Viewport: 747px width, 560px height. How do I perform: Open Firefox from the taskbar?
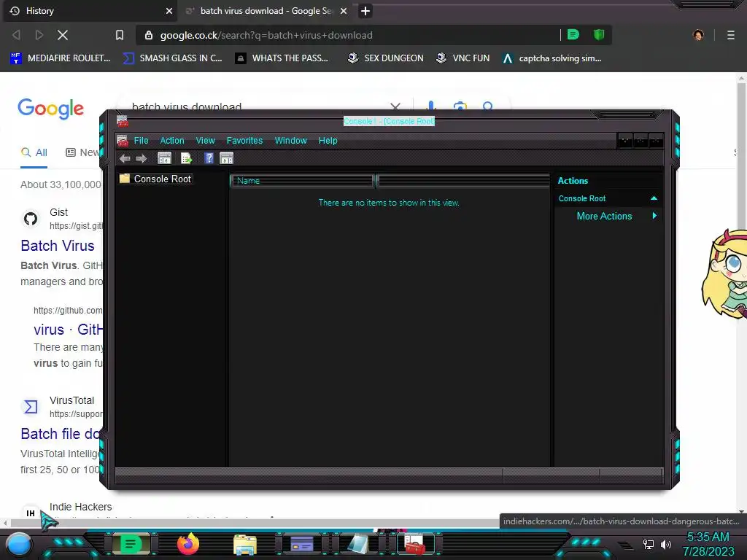pyautogui.click(x=187, y=544)
